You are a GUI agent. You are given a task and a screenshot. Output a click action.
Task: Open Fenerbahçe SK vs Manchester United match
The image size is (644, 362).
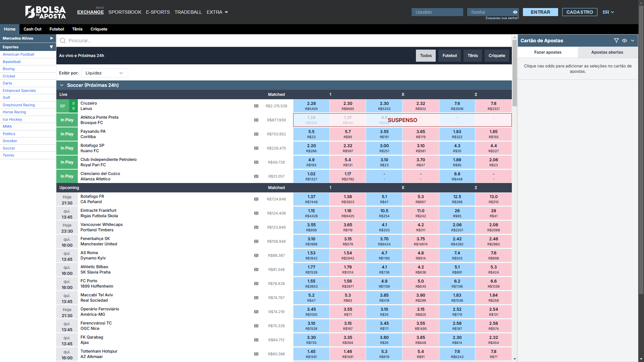99,241
